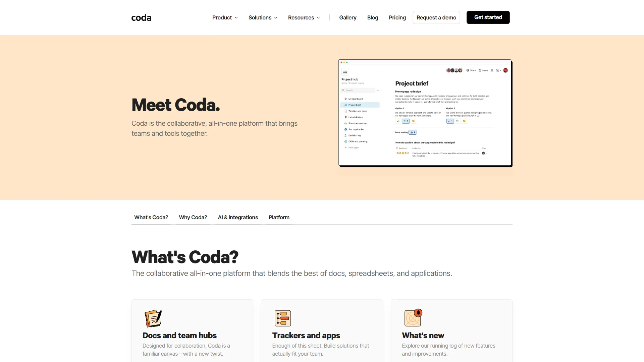This screenshot has width=644, height=362.
Task: Expand the Product dropdown menu
Action: (225, 17)
